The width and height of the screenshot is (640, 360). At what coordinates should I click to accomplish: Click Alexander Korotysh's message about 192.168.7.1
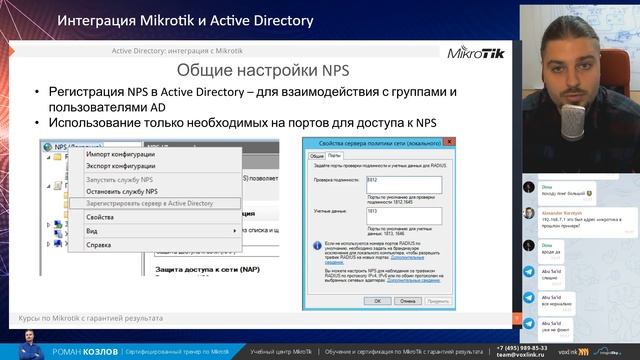click(587, 222)
